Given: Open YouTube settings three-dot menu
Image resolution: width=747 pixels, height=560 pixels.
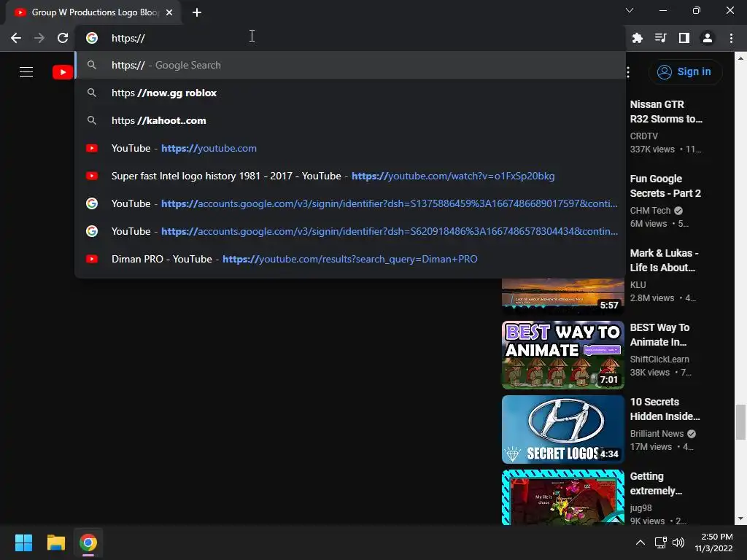Looking at the screenshot, I should tap(628, 72).
